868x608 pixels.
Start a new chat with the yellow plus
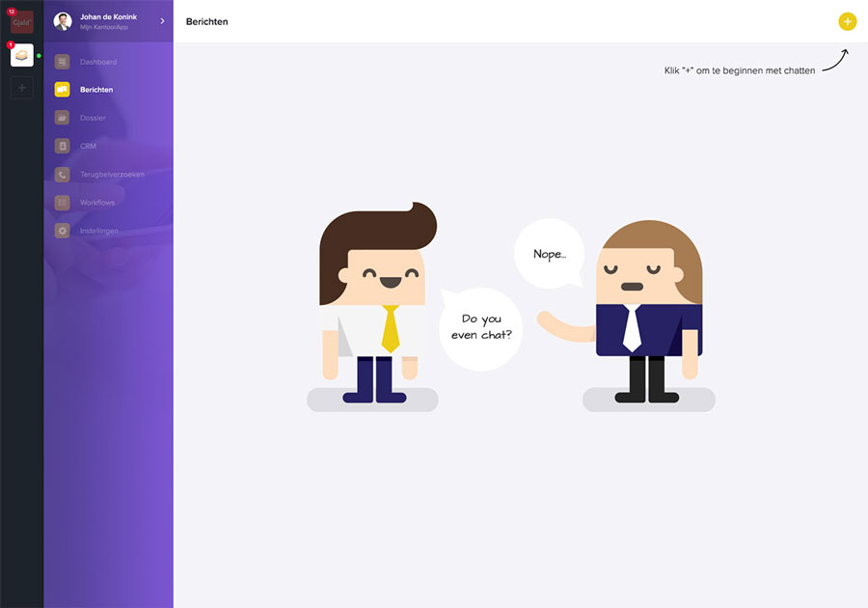point(847,21)
